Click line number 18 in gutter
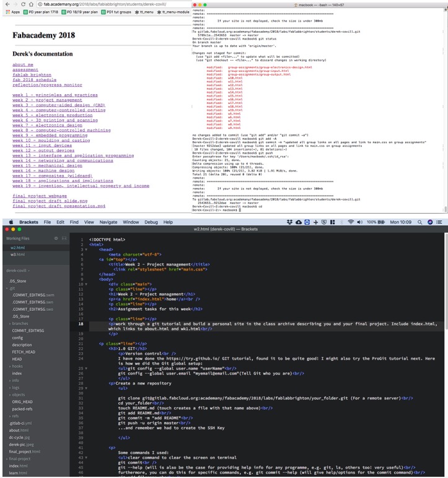Image resolution: width=448 pixels, height=478 pixels. coord(81,324)
